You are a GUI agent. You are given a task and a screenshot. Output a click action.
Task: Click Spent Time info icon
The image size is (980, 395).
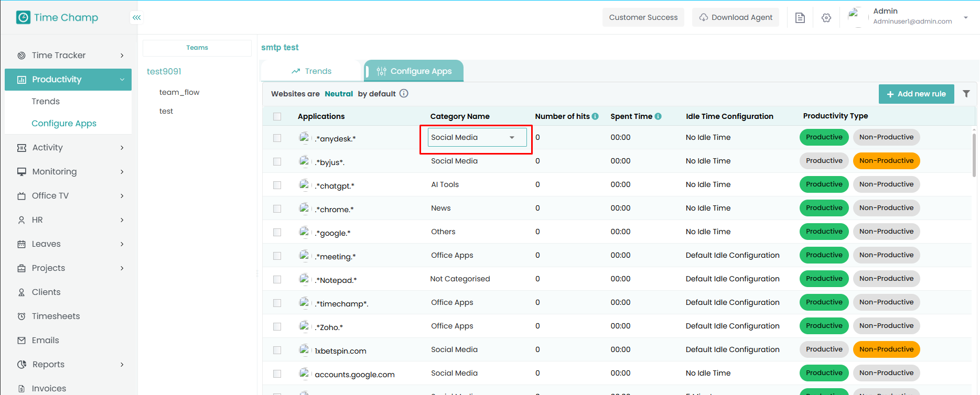658,116
